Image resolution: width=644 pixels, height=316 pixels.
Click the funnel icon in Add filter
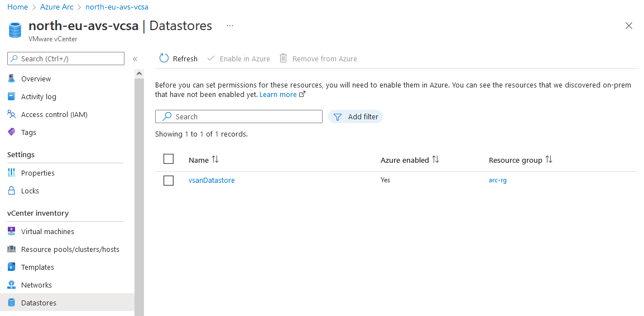(338, 117)
